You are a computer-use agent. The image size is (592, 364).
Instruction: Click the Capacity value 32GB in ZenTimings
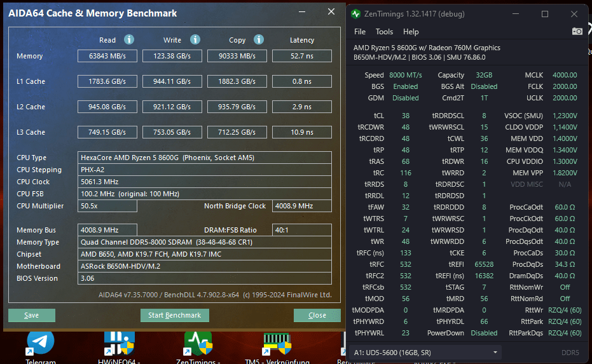tap(484, 75)
